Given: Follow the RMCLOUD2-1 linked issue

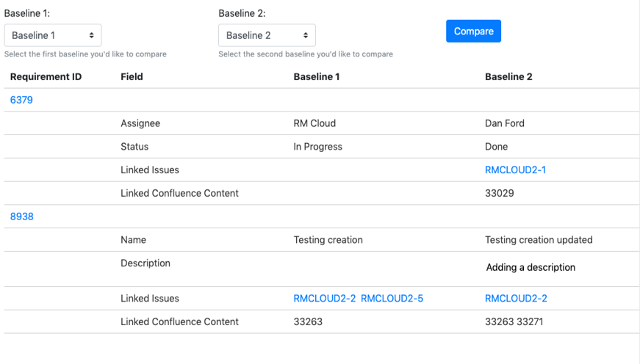Looking at the screenshot, I should coord(515,170).
